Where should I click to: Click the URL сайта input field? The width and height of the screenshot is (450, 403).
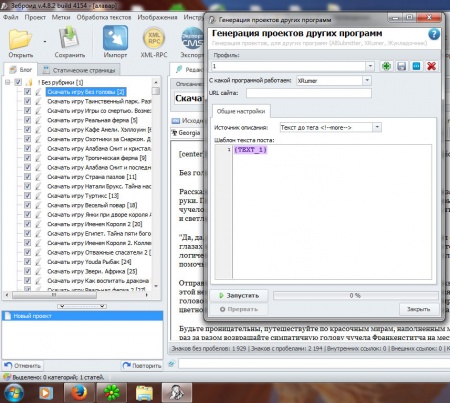[309, 93]
